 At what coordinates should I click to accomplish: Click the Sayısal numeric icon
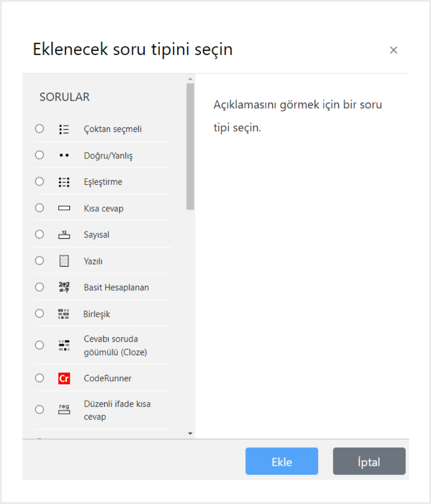pos(64,234)
